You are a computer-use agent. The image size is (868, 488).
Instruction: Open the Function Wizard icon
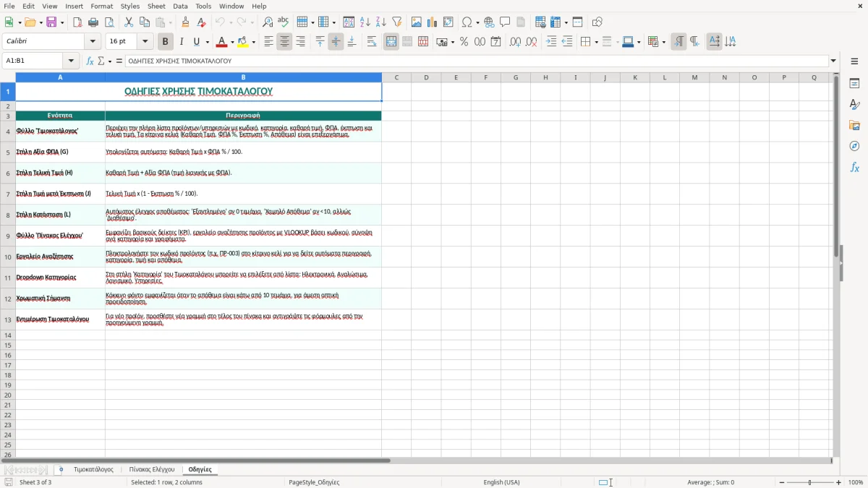click(x=90, y=61)
